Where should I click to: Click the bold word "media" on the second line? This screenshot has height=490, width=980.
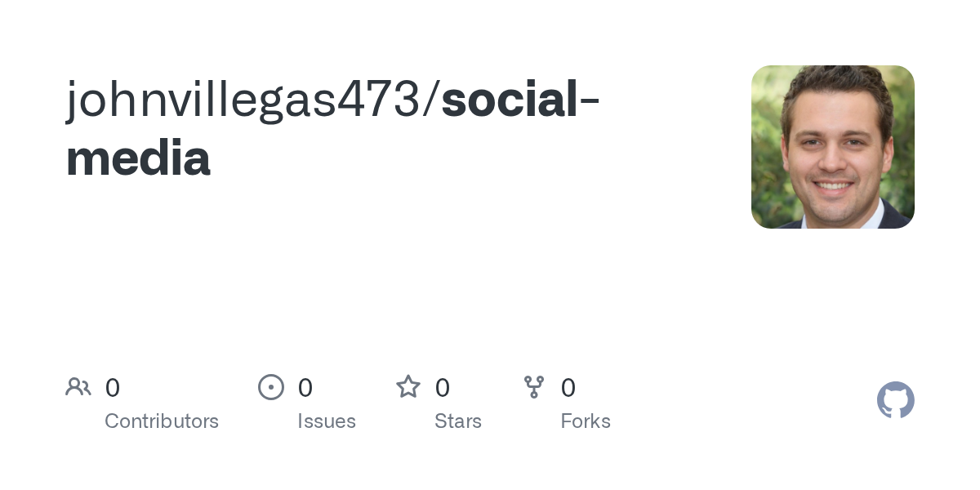[138, 158]
